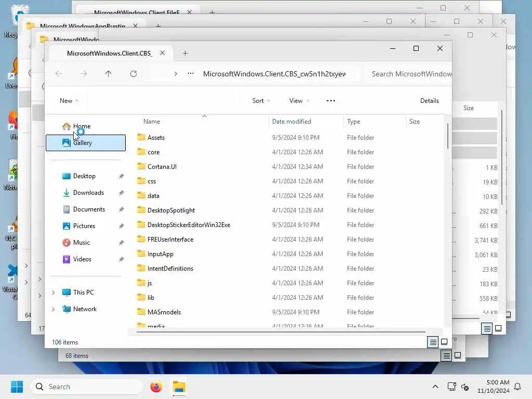Select the IntentDefinitions folder

(x=170, y=269)
